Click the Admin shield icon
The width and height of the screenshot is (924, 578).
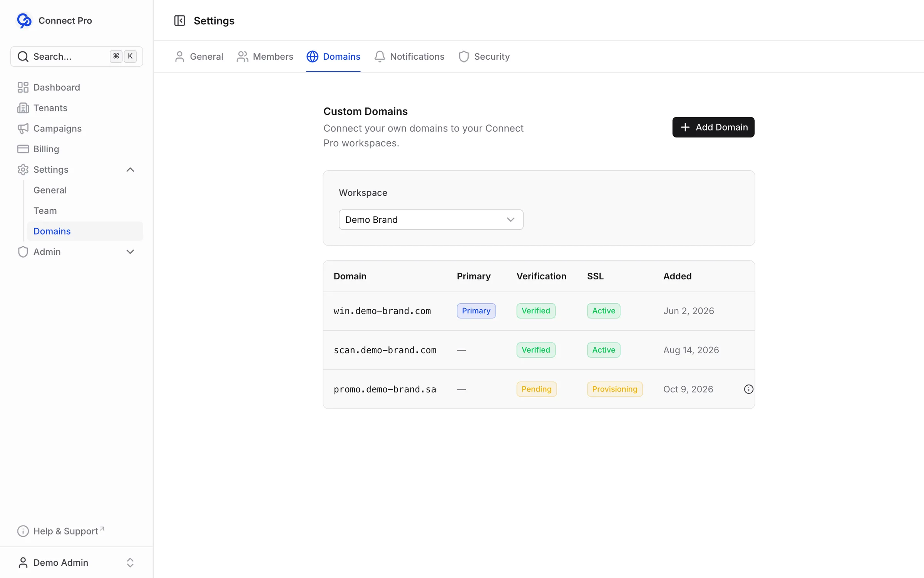pos(23,252)
